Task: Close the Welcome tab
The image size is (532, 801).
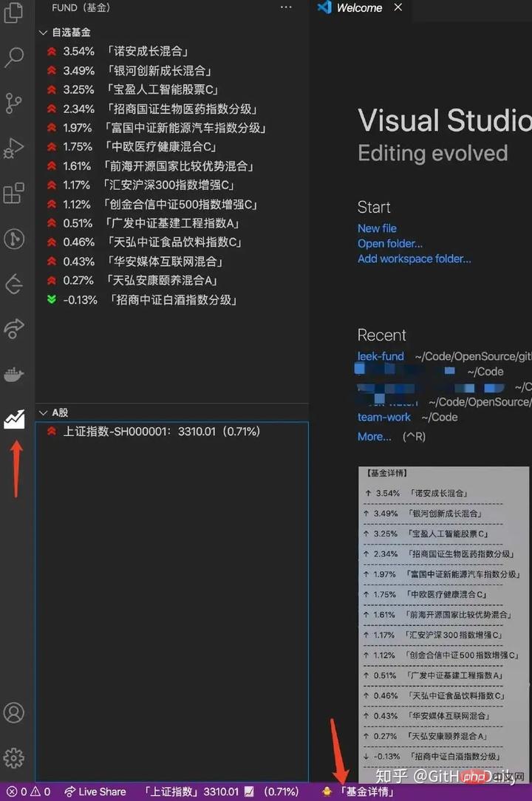Action: coord(398,7)
